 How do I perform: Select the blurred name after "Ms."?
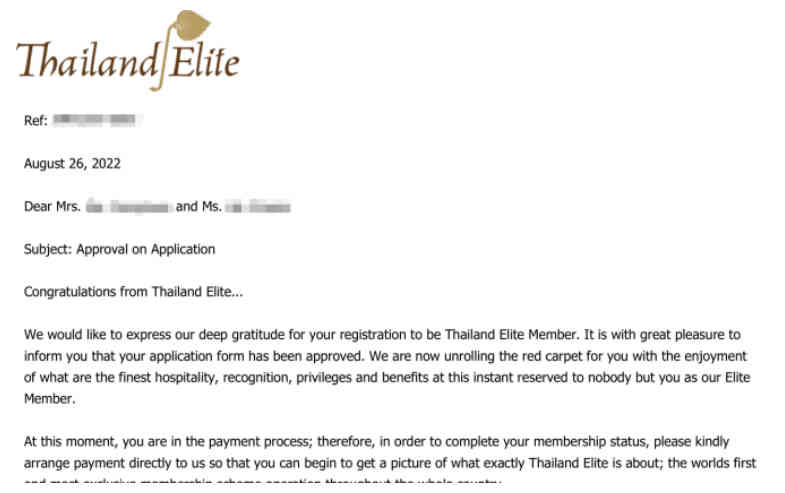(x=257, y=207)
